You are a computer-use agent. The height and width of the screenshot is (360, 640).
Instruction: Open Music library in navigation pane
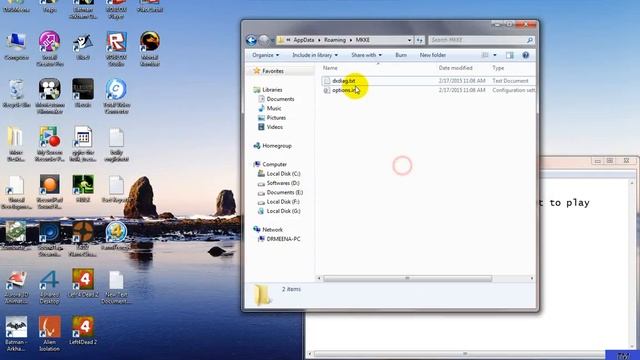click(x=274, y=109)
